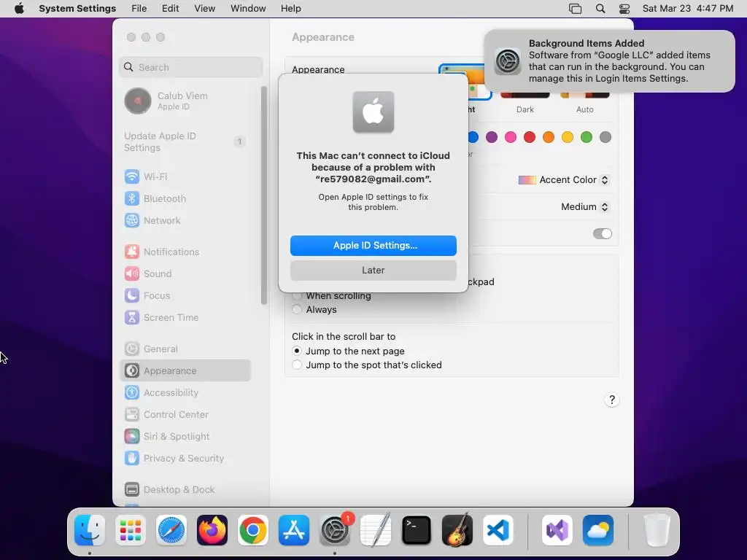Open Privacy & Security settings
This screenshot has height=560, width=747.
(185, 459)
